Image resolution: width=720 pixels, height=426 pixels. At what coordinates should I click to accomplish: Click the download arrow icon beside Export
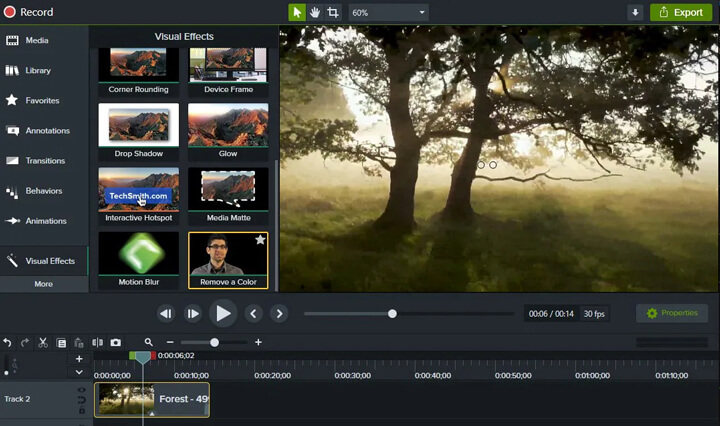pyautogui.click(x=635, y=12)
